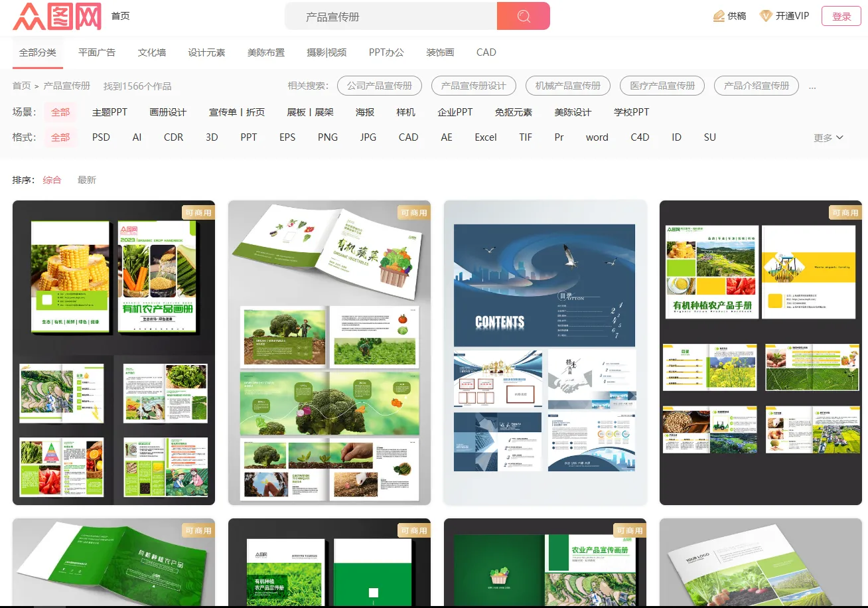Filter format by CDR
This screenshot has height=608, width=868.
174,137
